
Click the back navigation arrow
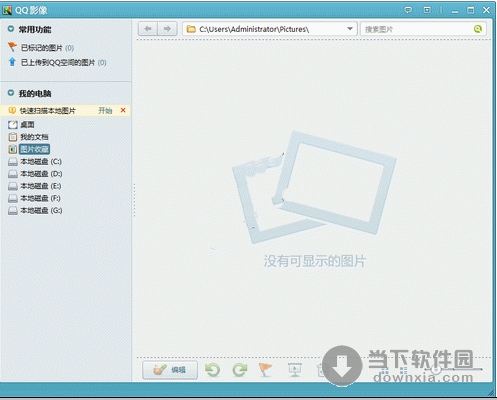[x=148, y=29]
